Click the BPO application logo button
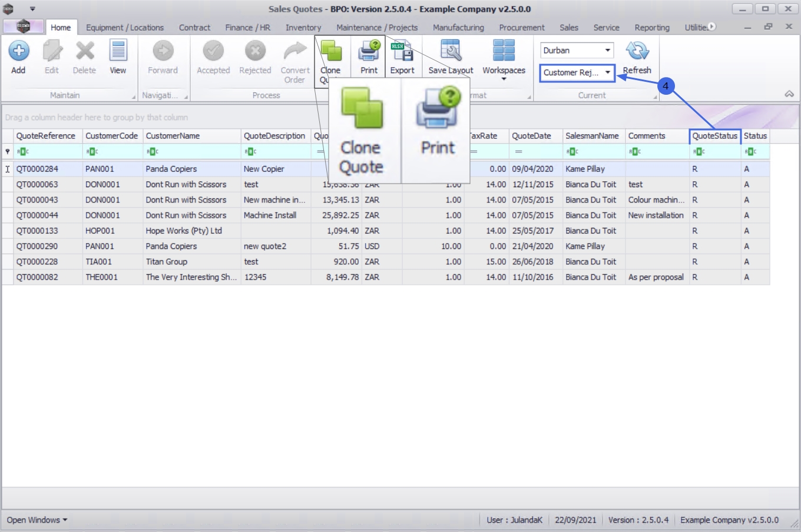The width and height of the screenshot is (801, 532). point(24,26)
